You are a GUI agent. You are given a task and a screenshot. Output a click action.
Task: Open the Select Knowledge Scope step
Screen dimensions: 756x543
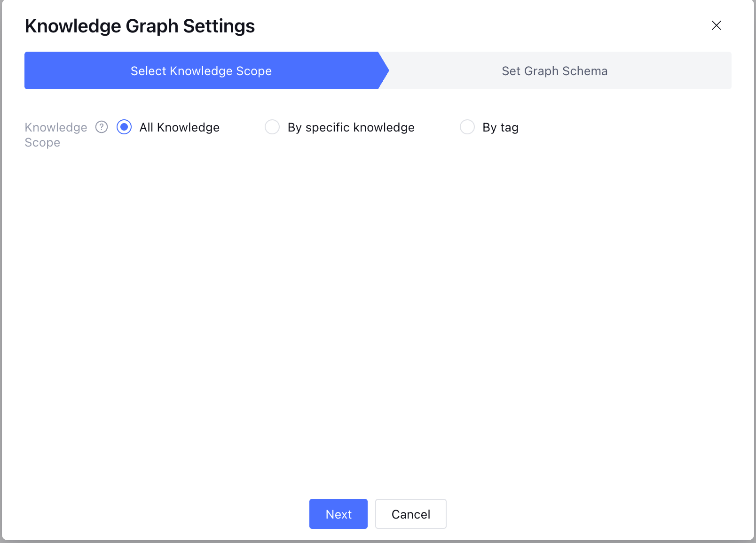(x=201, y=71)
